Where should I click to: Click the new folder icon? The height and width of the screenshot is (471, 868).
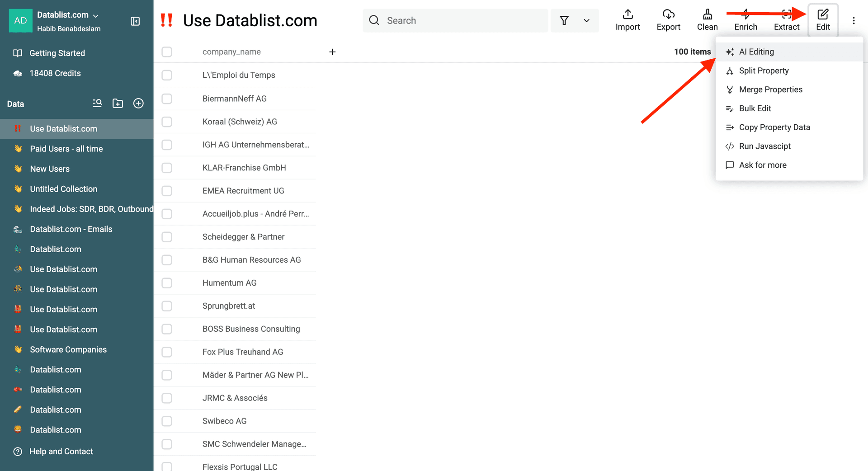click(118, 104)
